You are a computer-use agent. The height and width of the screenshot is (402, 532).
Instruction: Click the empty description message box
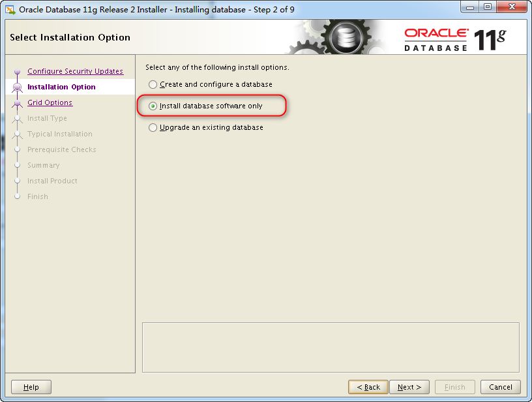click(x=331, y=347)
